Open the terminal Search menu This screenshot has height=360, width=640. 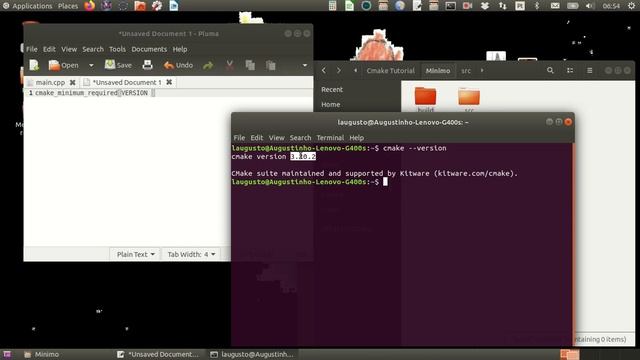(x=300, y=138)
